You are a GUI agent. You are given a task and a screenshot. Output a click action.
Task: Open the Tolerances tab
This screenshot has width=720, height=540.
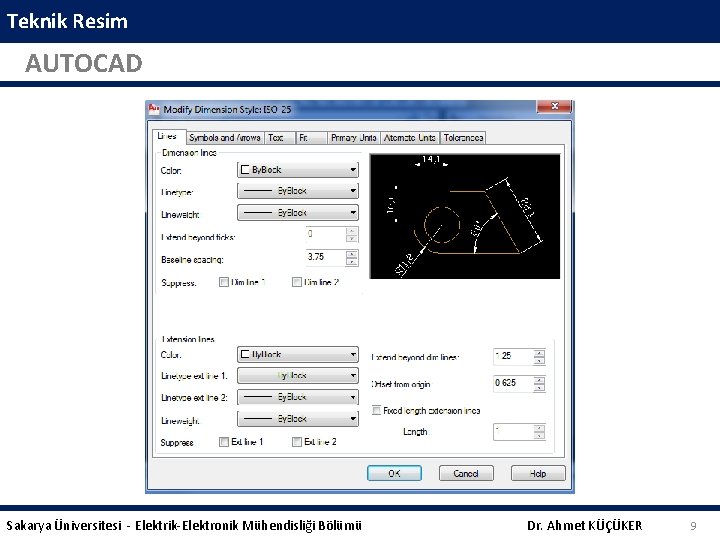463,138
